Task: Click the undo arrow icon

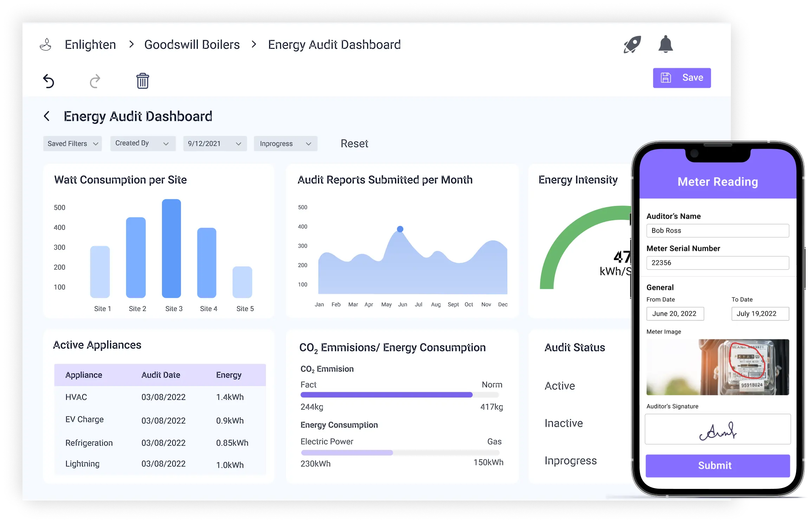Action: pyautogui.click(x=48, y=81)
